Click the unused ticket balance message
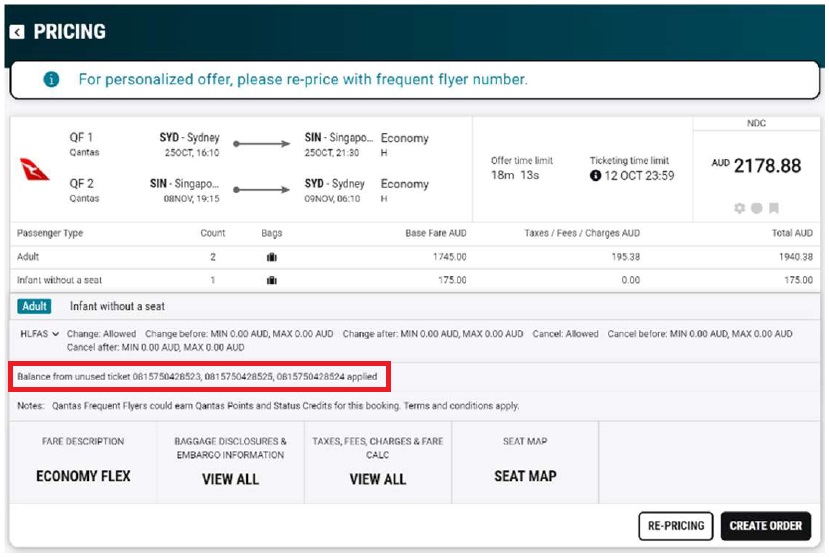The height and width of the screenshot is (557, 829). click(x=197, y=377)
